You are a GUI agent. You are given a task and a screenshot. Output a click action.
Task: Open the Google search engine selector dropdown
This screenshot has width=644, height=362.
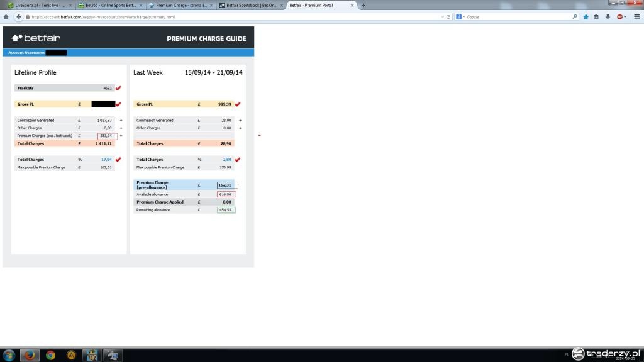[x=460, y=17]
